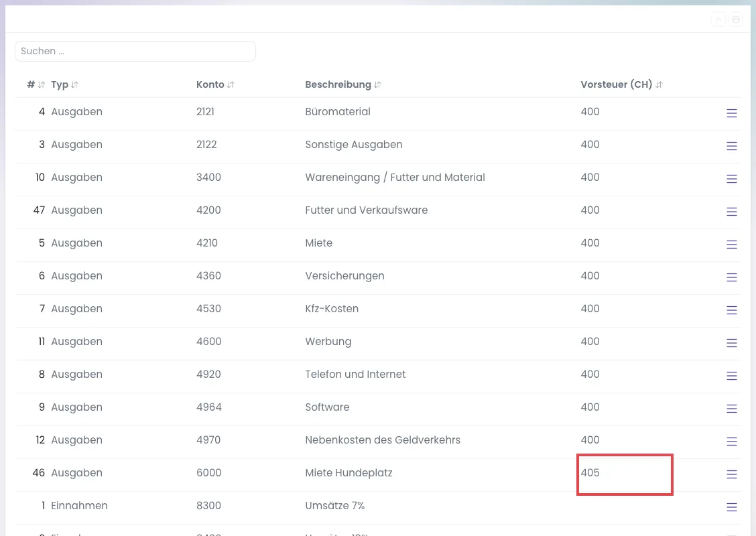The width and height of the screenshot is (756, 536).
Task: Click the Werbung description cell
Action: click(328, 341)
